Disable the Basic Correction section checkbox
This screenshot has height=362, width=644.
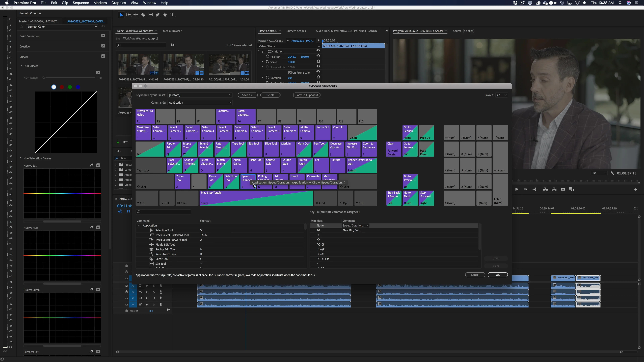103,36
